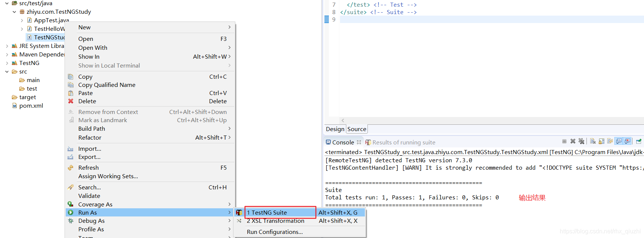The image size is (644, 238).
Task: Expand the Maven Dependencies node
Action: click(x=7, y=55)
